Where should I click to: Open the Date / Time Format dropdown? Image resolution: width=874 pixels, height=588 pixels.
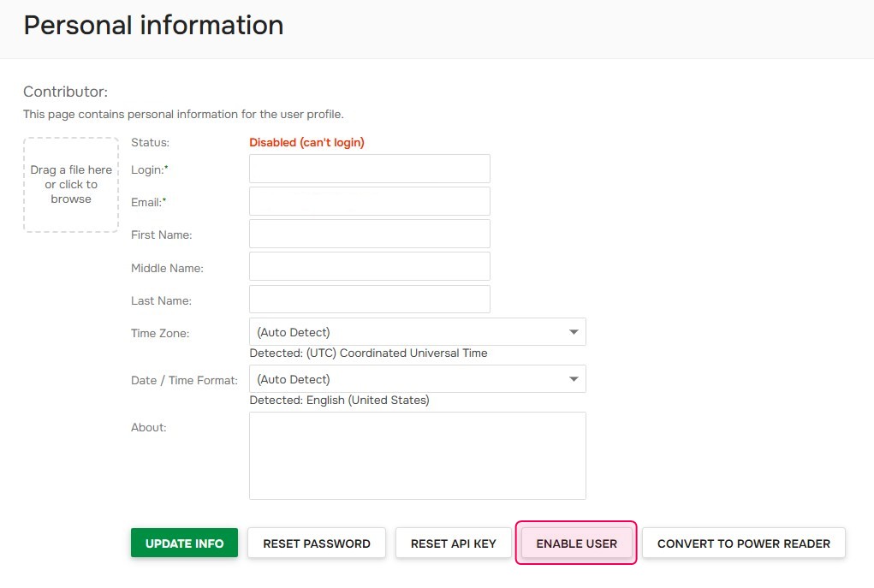click(417, 378)
